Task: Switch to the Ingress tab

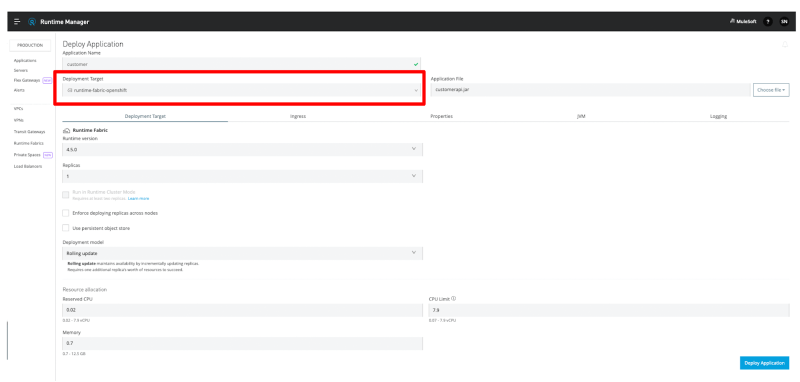Action: 298,116
